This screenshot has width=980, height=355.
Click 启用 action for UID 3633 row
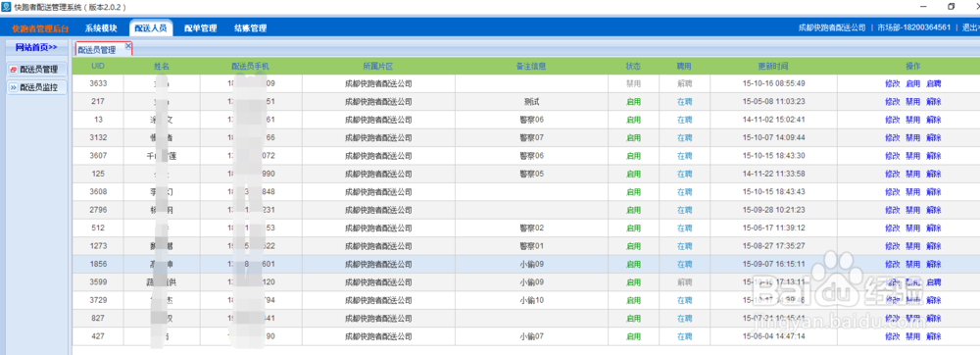(913, 83)
